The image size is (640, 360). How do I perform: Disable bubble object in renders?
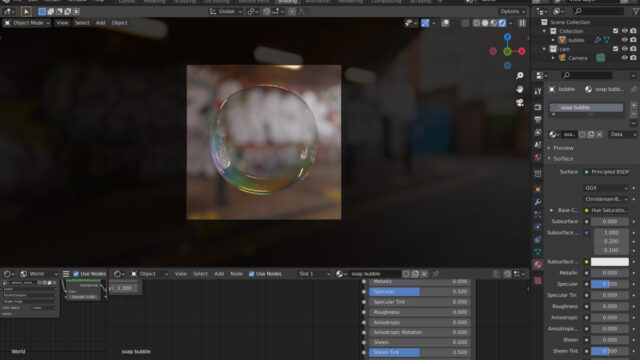point(633,40)
